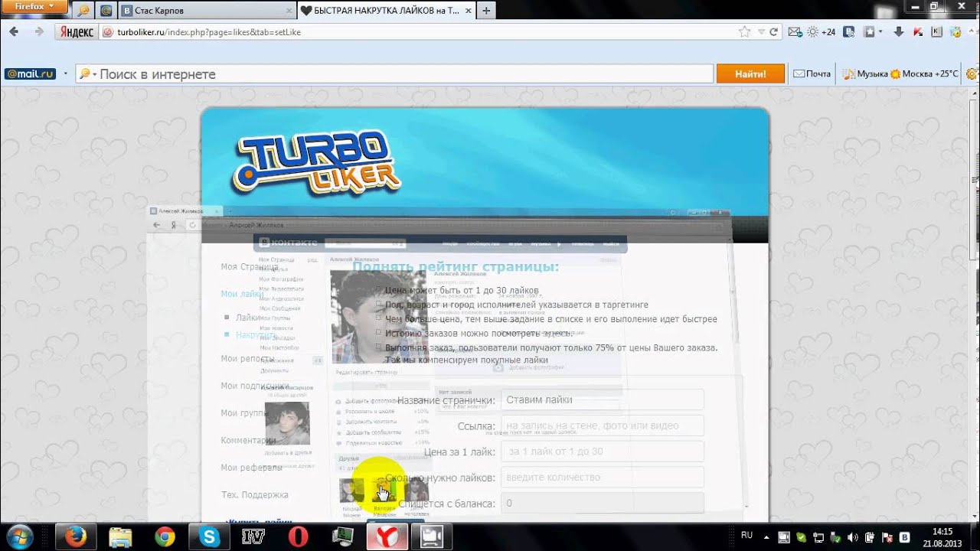This screenshot has width=980, height=551.
Task: Open the downloads arrow icon
Action: (899, 32)
